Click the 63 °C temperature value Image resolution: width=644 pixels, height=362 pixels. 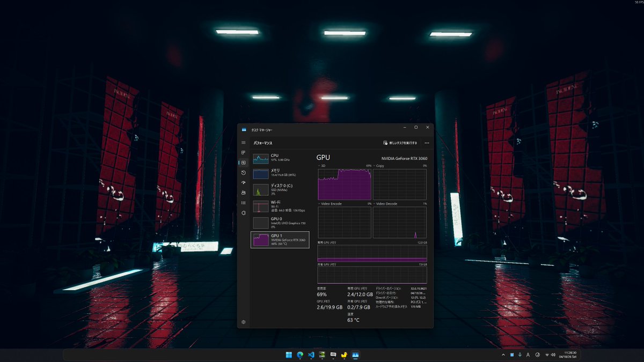353,320
